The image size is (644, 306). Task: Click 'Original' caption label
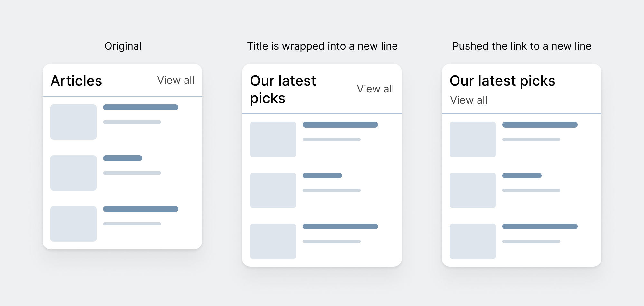(123, 46)
